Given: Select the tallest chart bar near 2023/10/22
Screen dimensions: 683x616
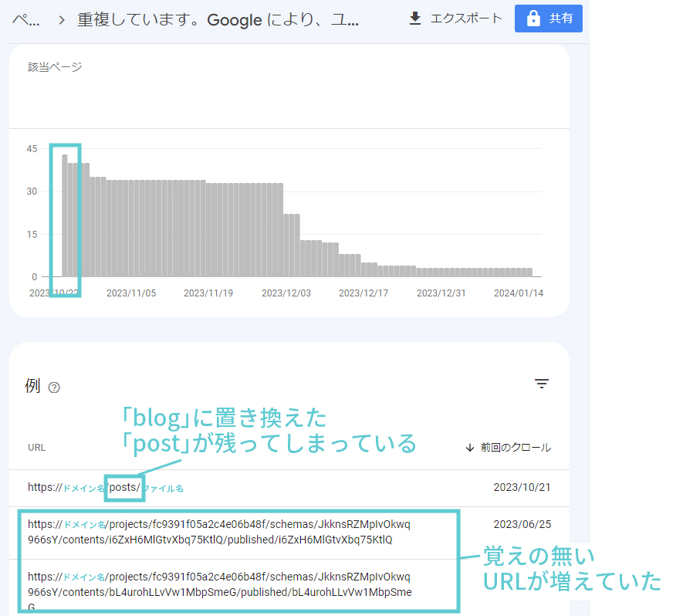Looking at the screenshot, I should tap(65, 216).
